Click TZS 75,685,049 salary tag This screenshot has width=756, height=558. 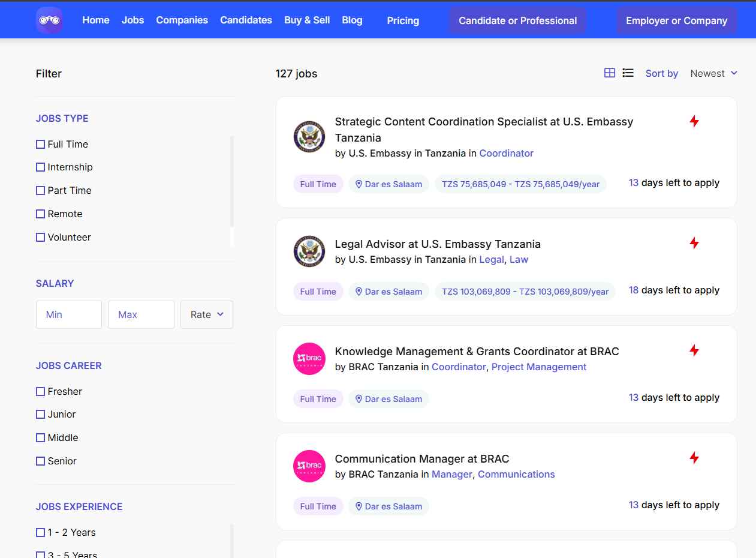(520, 184)
